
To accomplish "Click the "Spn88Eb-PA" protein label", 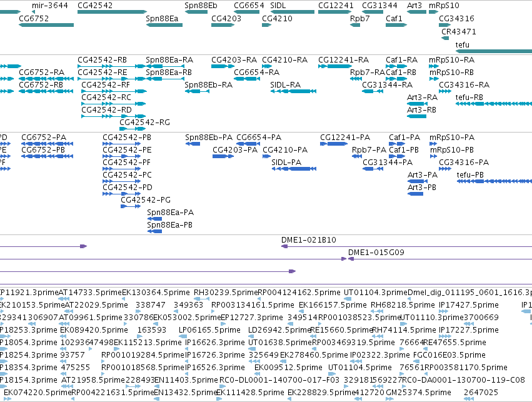I will click(209, 138).
